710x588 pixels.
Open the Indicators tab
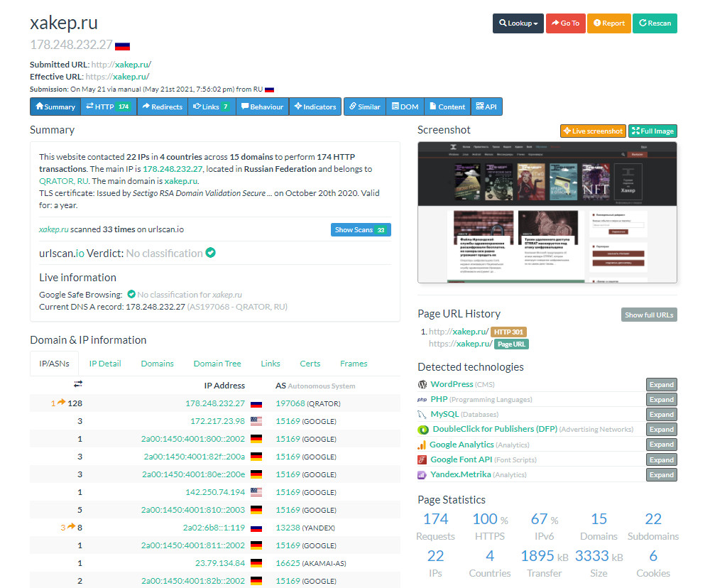tap(315, 107)
